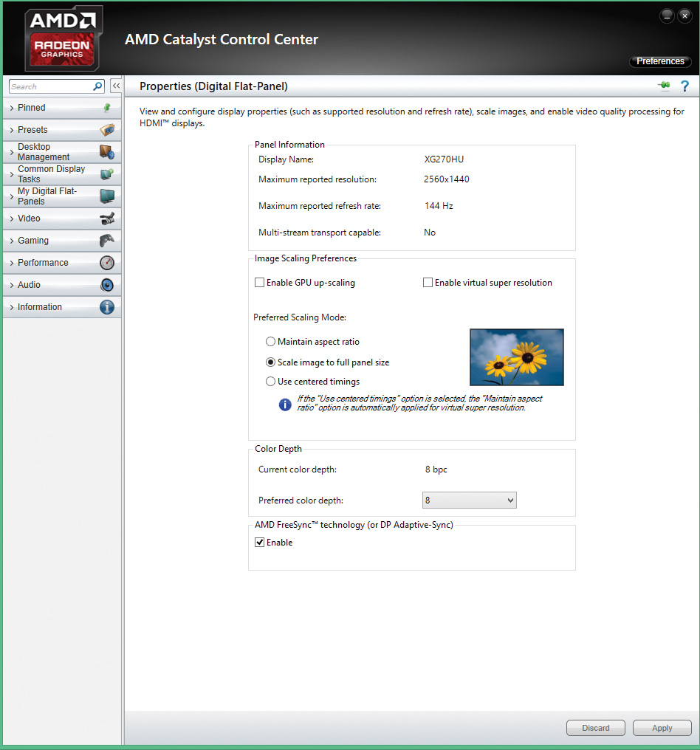Viewport: 700px width, 750px height.
Task: Expand the My Digital Flat-Panels chevron
Action: click(x=12, y=196)
